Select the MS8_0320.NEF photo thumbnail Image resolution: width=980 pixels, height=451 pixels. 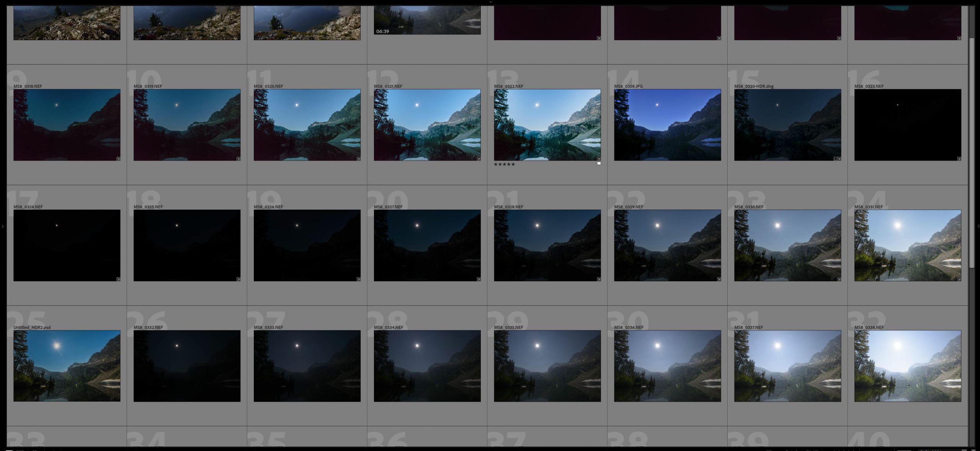pos(307,125)
